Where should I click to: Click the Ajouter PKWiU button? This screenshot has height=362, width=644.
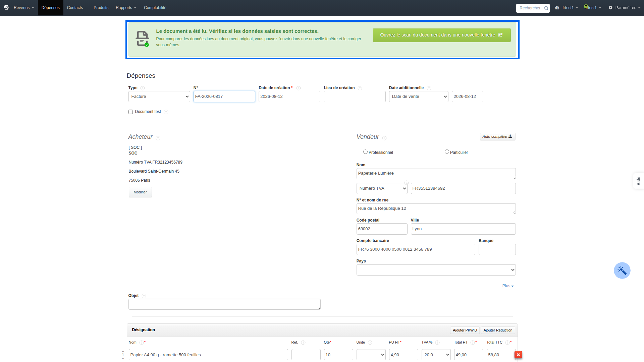(x=465, y=330)
